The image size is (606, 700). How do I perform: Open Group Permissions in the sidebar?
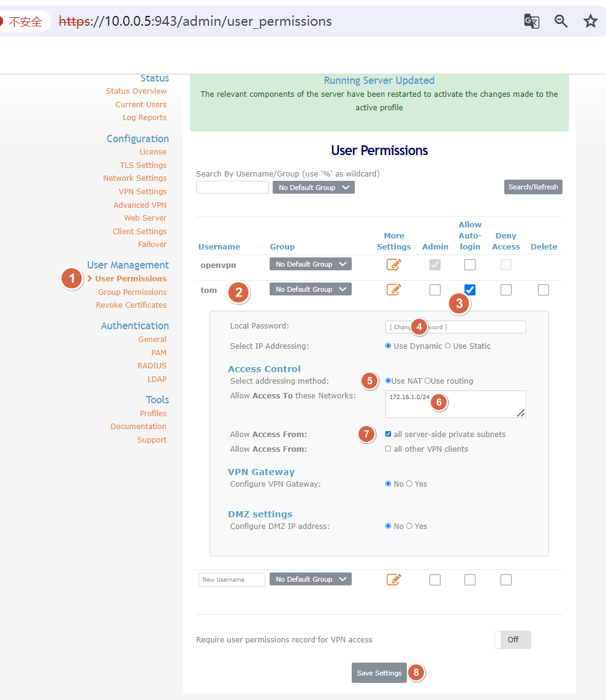[x=132, y=292]
